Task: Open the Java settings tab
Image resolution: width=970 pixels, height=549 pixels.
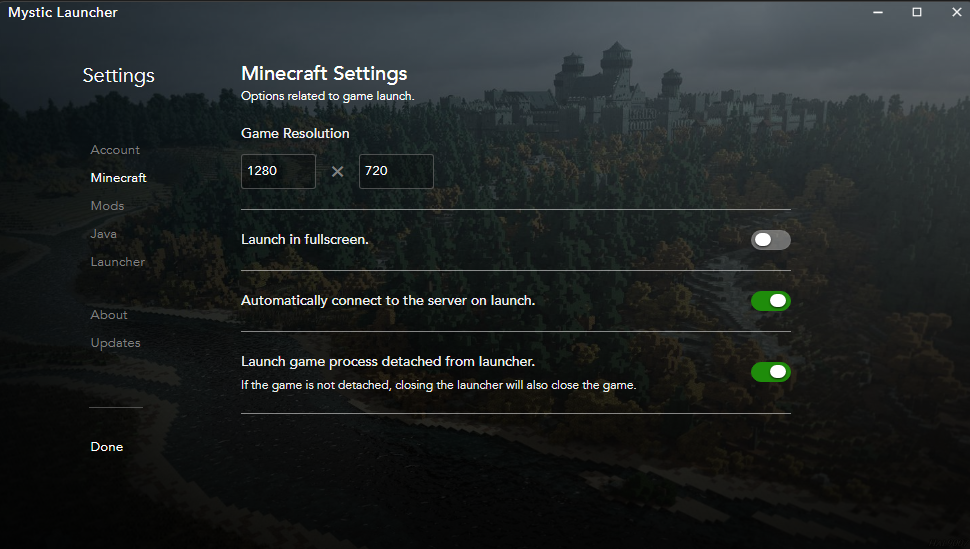Action: click(x=103, y=234)
